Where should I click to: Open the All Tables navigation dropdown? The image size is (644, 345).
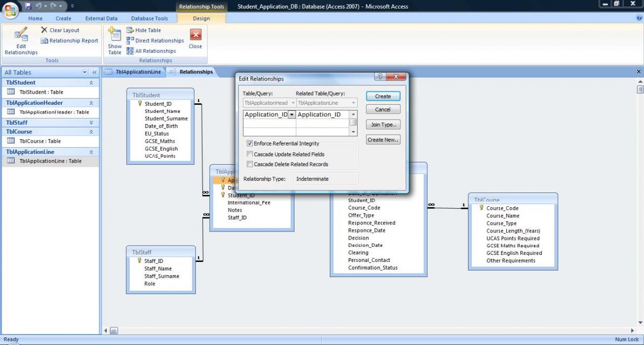click(85, 72)
